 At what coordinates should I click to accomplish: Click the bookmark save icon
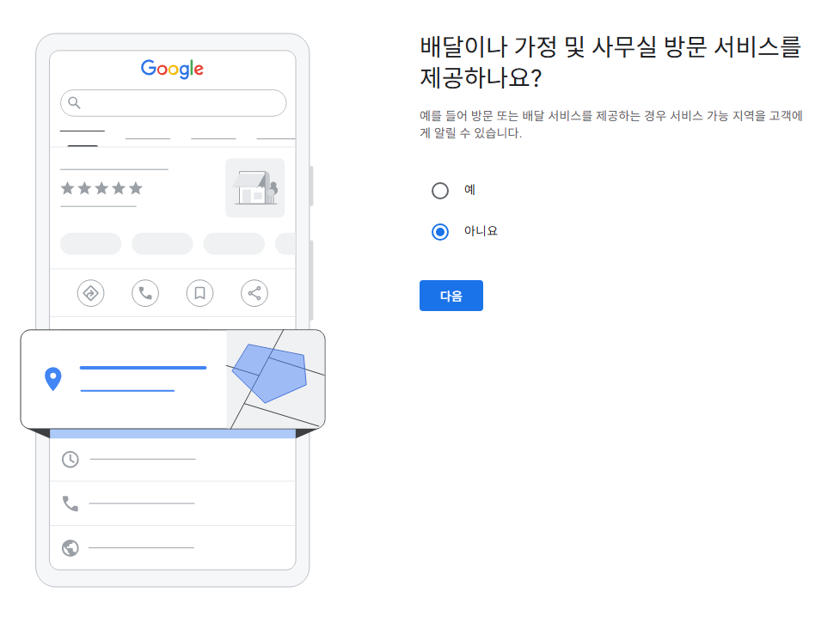tap(199, 293)
